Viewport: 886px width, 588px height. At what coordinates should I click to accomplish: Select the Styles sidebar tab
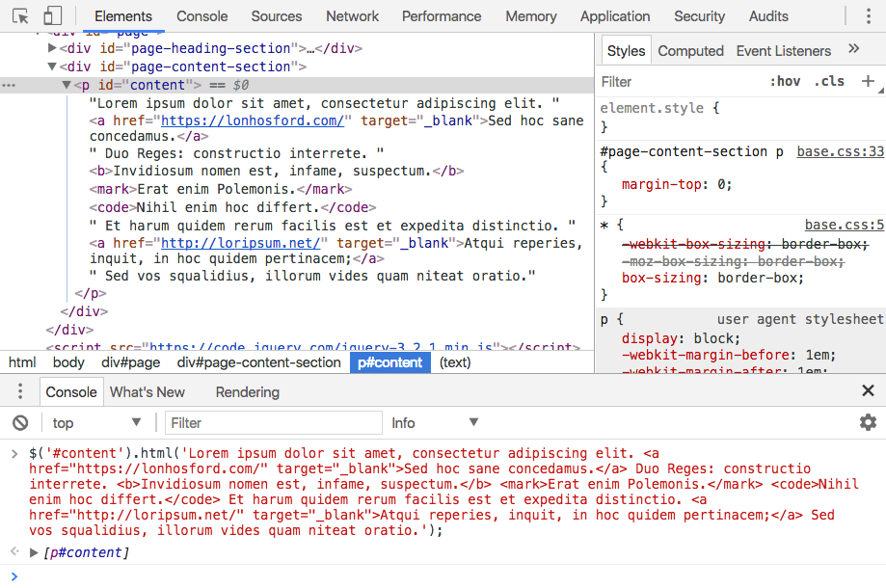point(626,51)
